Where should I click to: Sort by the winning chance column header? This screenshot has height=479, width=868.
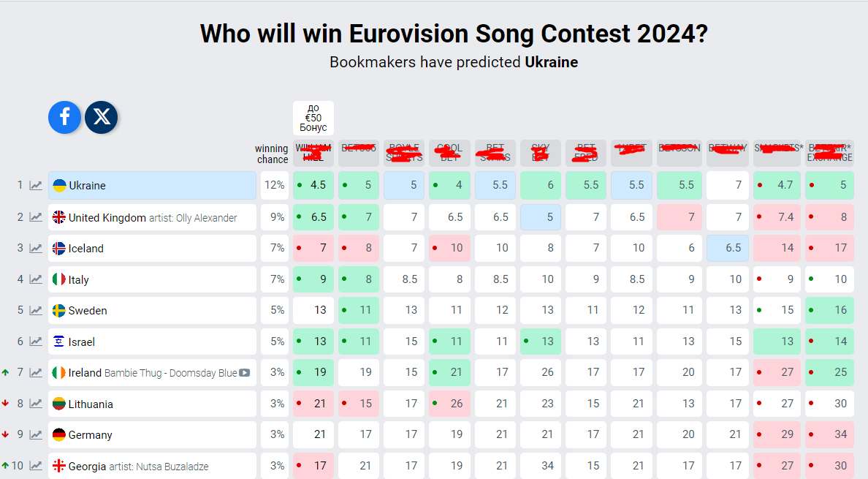tap(272, 154)
